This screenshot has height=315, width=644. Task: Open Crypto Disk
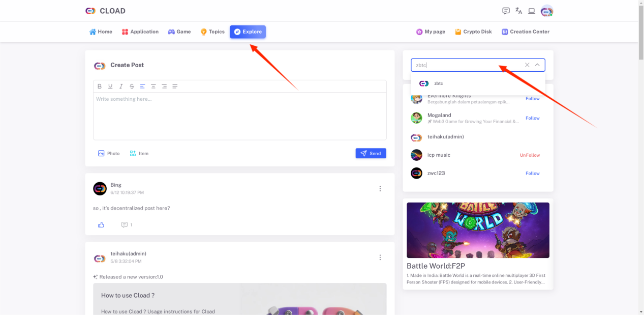click(473, 32)
